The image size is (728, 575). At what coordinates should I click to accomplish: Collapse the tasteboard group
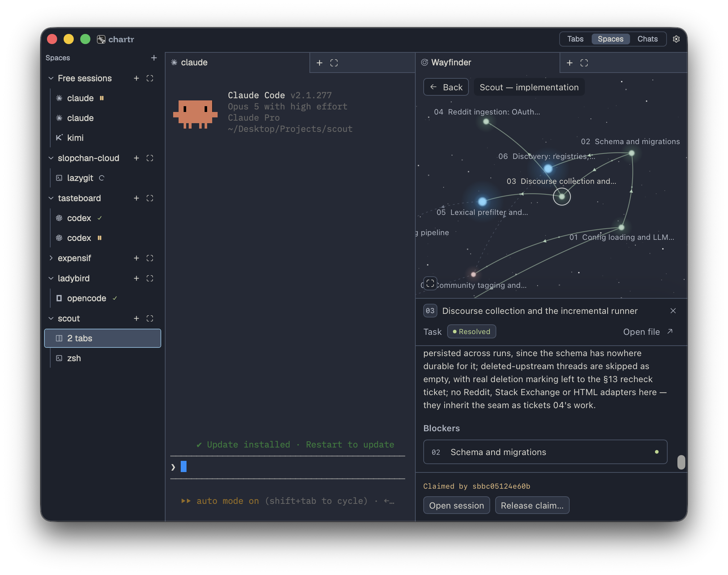tap(51, 198)
